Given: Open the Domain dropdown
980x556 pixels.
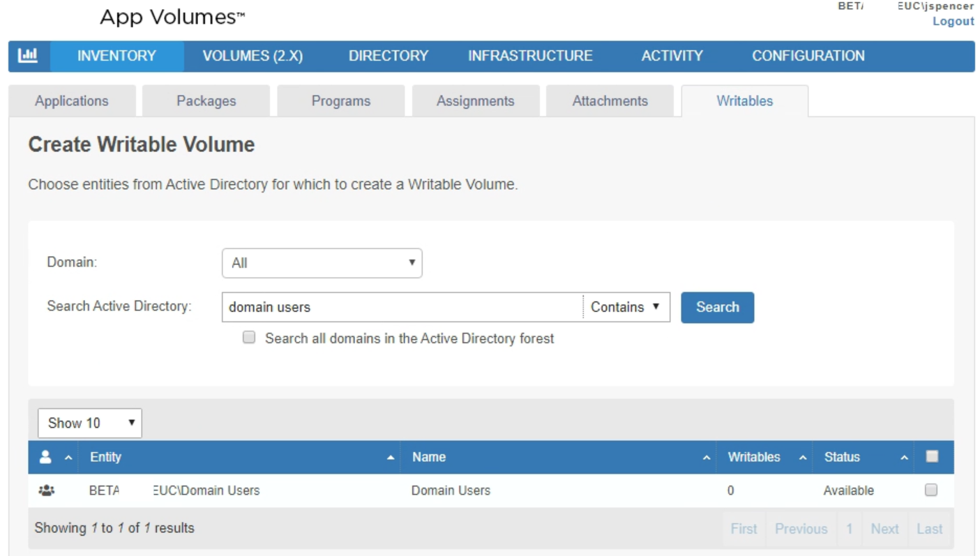Looking at the screenshot, I should 322,263.
